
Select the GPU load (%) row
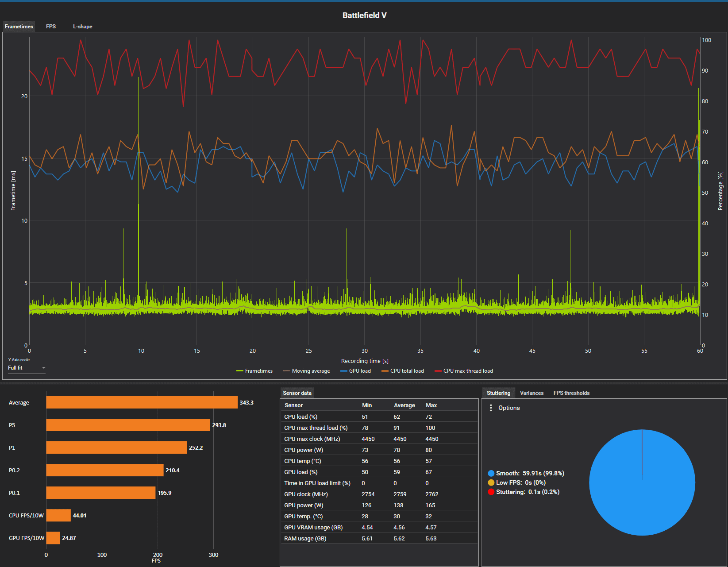click(x=379, y=472)
